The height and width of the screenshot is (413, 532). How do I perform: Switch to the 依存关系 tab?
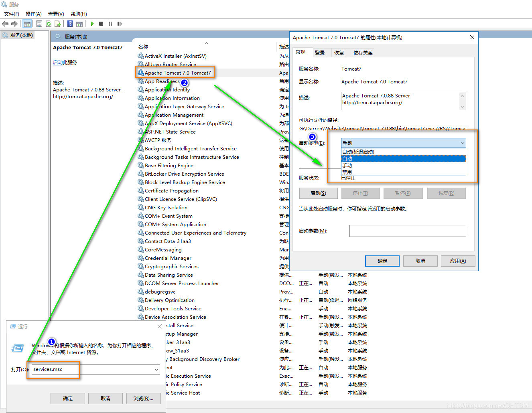point(363,53)
